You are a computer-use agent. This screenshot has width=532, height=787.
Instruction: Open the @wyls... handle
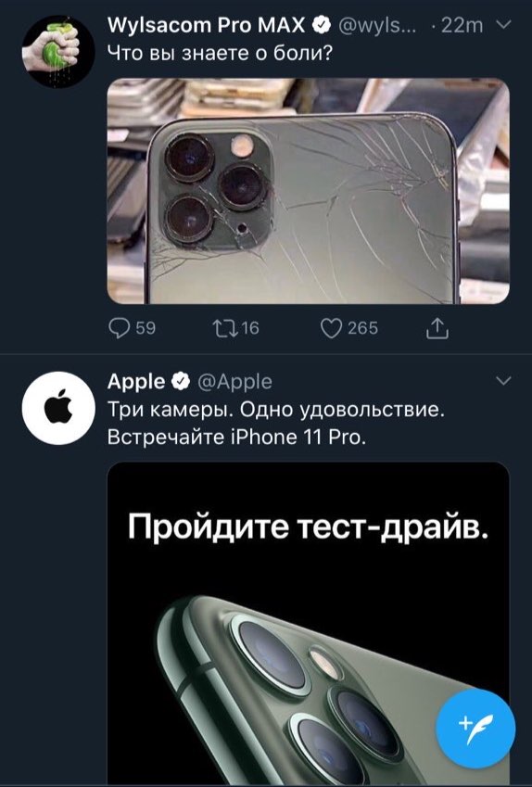click(x=377, y=25)
